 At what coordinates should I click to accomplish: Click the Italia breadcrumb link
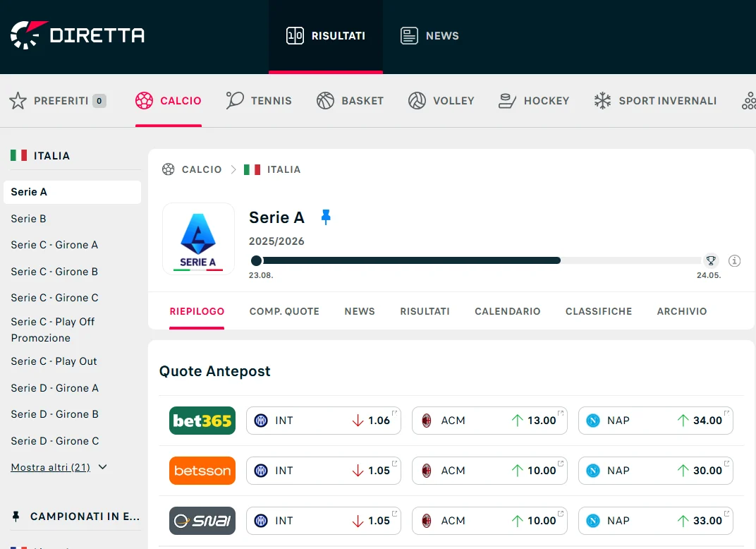tap(283, 169)
